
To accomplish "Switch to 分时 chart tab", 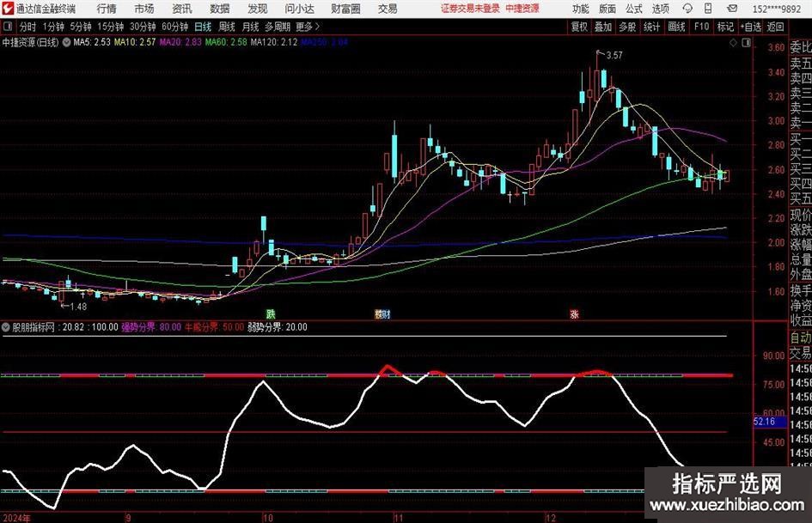I will [x=27, y=27].
